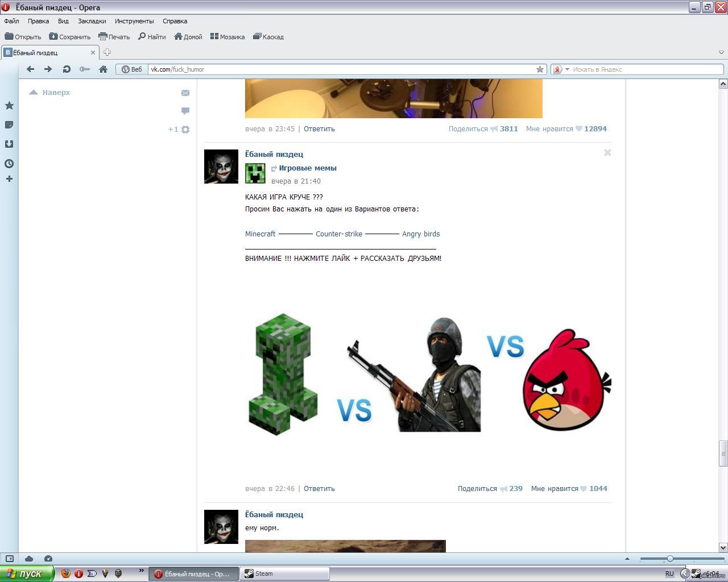Open the author name above 'ему норм.'
This screenshot has width=728, height=582.
coord(274,514)
